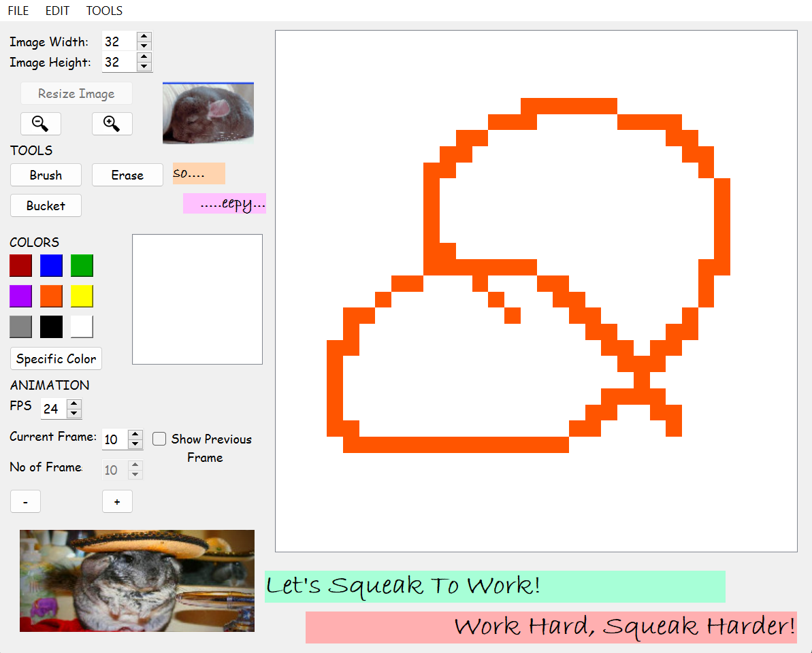Click the zoom out magnifier button
Image resolution: width=812 pixels, height=653 pixels.
point(41,124)
